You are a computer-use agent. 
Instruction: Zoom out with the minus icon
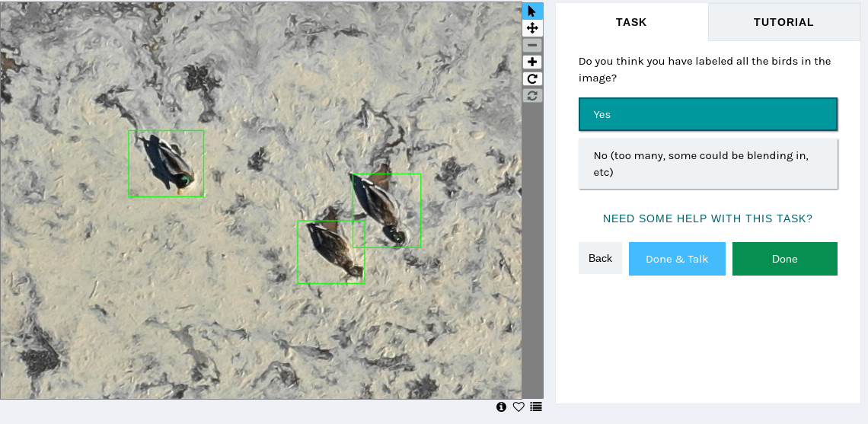click(532, 46)
